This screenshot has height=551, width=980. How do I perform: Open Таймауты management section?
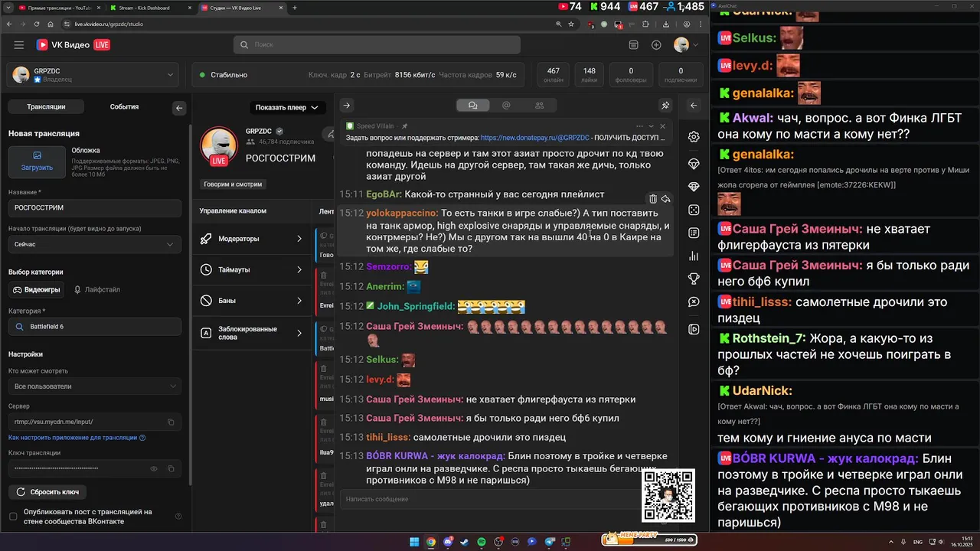(x=252, y=269)
